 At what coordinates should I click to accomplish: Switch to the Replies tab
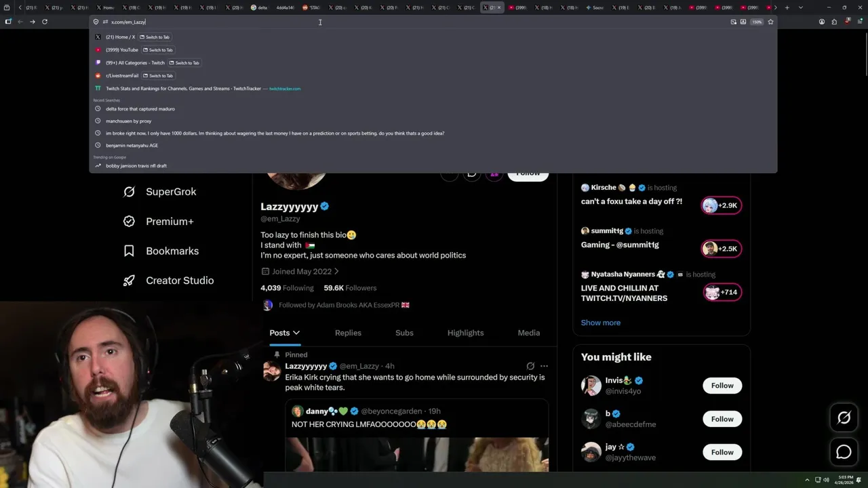pos(348,333)
